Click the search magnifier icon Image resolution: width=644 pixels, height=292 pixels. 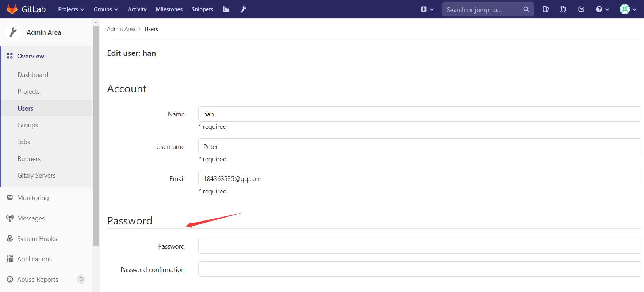point(526,9)
